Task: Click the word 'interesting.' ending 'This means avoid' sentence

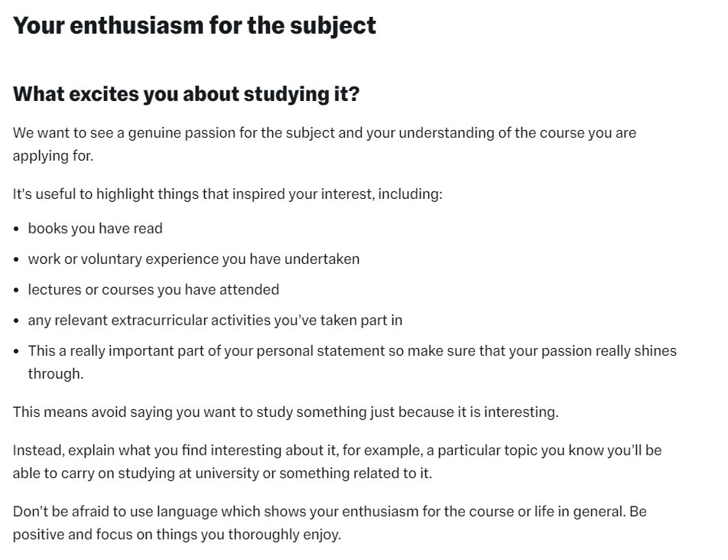Action: click(522, 412)
